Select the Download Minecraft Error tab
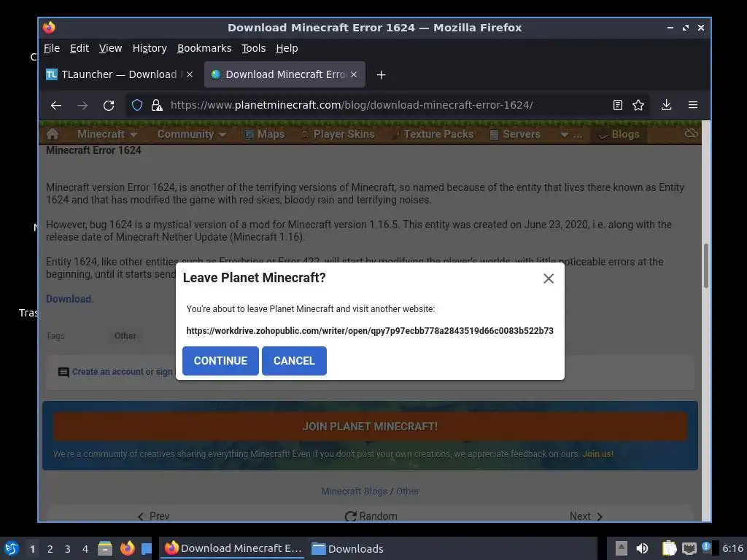The image size is (747, 560). point(285,74)
